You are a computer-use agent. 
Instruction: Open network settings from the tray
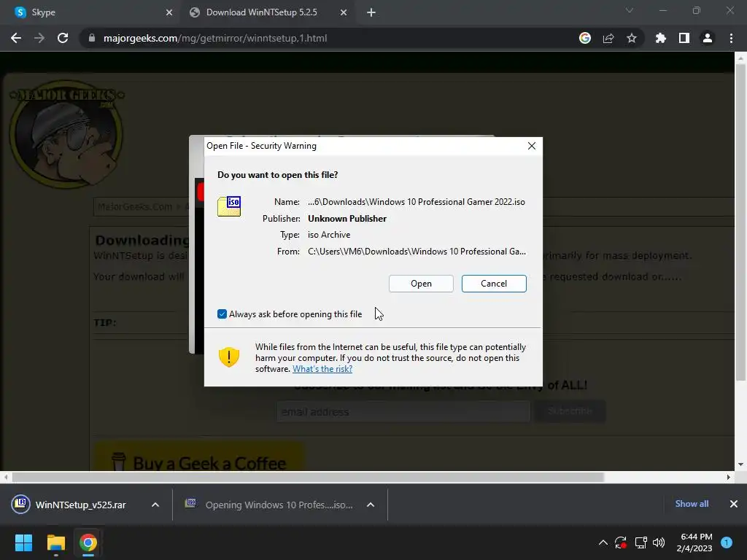click(640, 542)
